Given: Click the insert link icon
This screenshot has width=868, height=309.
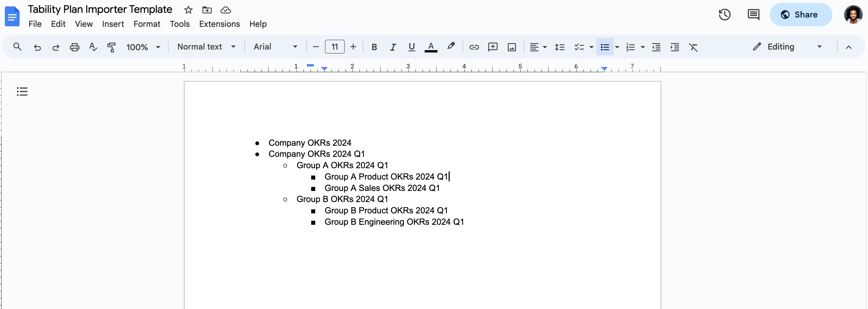Looking at the screenshot, I should pos(474,47).
